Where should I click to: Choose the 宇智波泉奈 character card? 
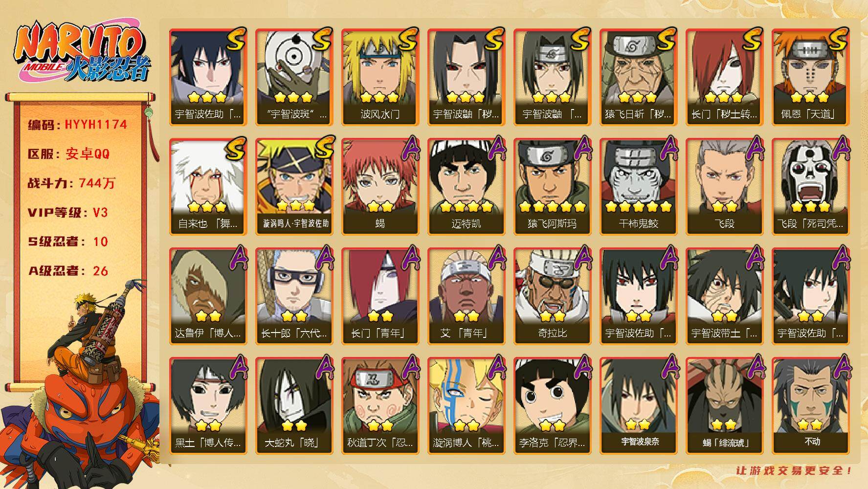[x=638, y=406]
